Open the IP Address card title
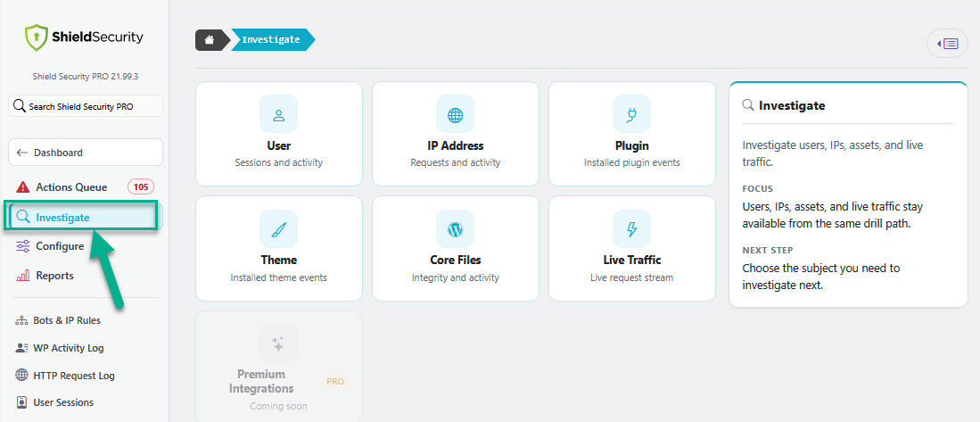980x422 pixels. pos(455,146)
